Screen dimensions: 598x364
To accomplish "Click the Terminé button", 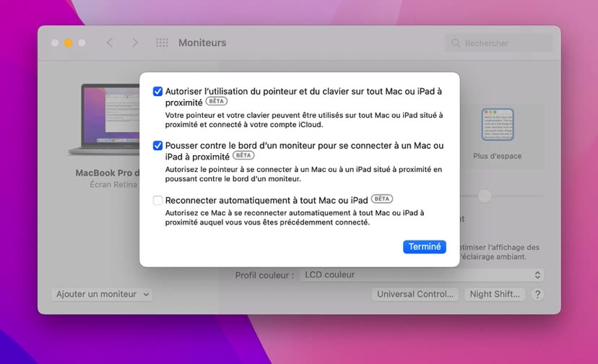I will click(x=425, y=247).
